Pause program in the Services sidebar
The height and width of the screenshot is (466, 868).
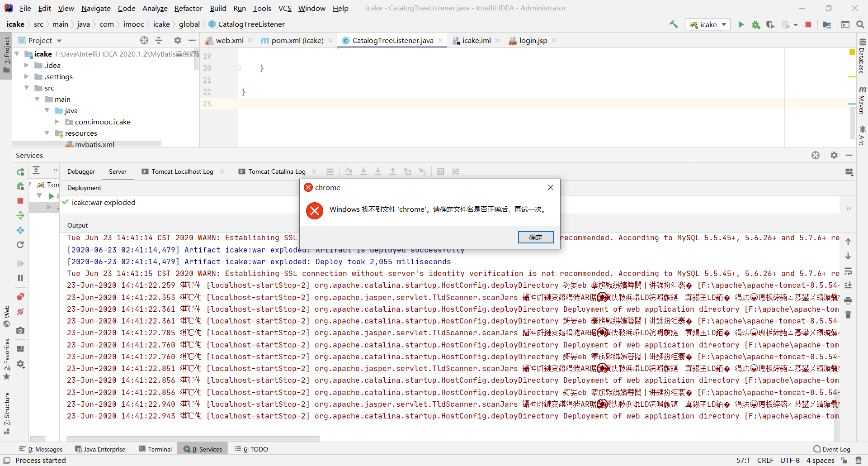pos(20,278)
